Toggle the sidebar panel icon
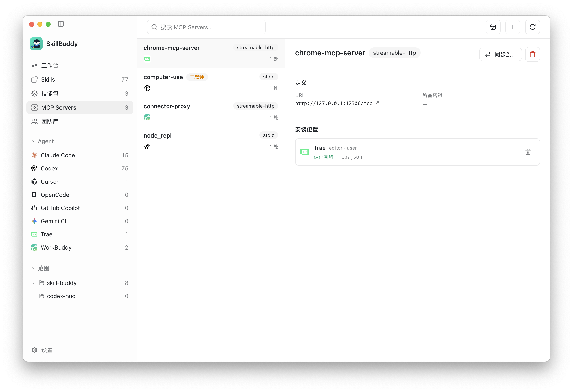Image resolution: width=573 pixels, height=392 pixels. tap(61, 24)
